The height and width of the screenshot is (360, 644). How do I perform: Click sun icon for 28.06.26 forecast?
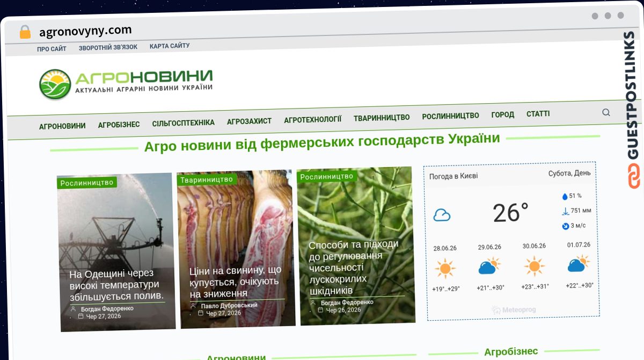(x=445, y=268)
